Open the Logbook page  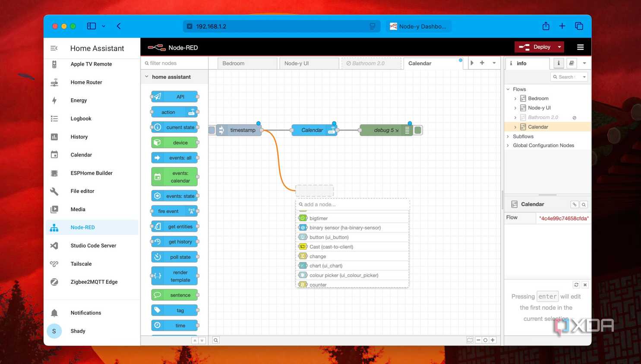pos(92,119)
